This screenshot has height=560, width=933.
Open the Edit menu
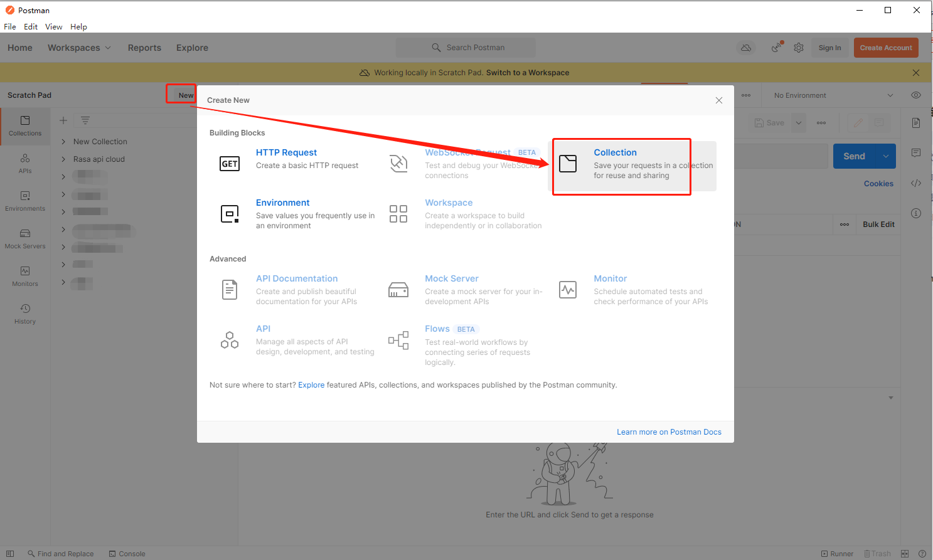(x=31, y=26)
